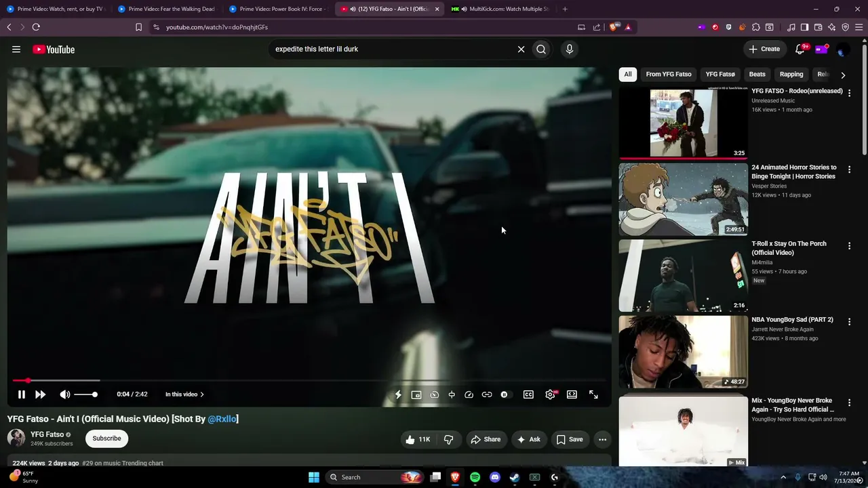Screen dimensions: 868x488
Task: Subscribe to the YFG Fatso channel
Action: pos(106,439)
